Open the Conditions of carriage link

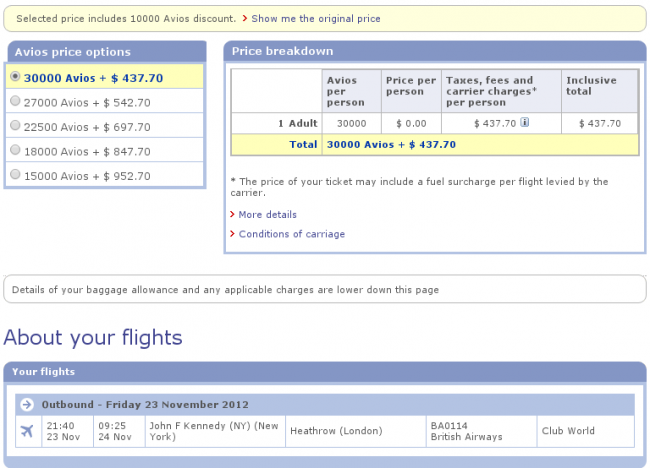291,234
